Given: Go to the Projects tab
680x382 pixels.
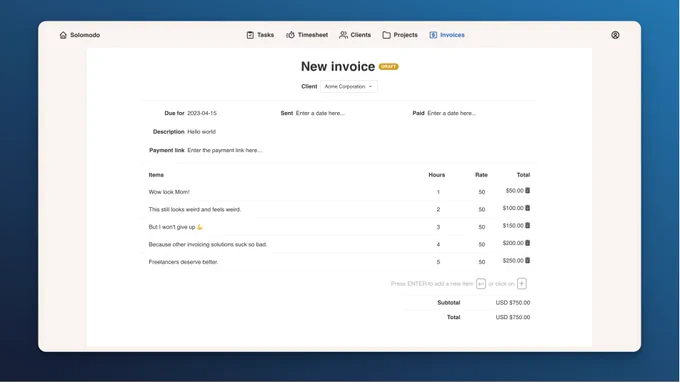Looking at the screenshot, I should pos(400,35).
